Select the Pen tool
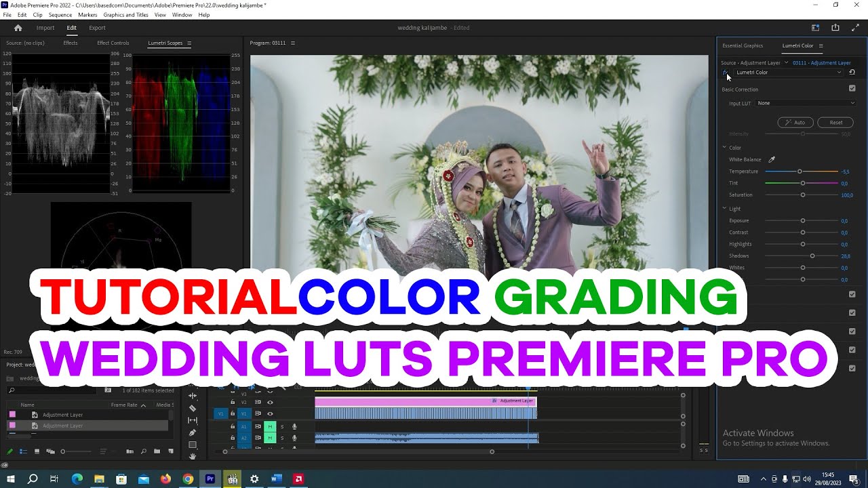The height and width of the screenshot is (488, 868). (x=193, y=432)
